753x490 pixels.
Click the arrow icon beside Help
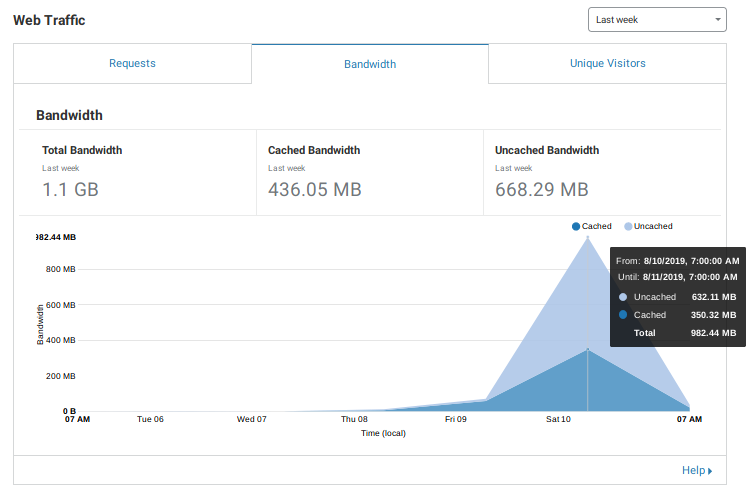pos(710,471)
